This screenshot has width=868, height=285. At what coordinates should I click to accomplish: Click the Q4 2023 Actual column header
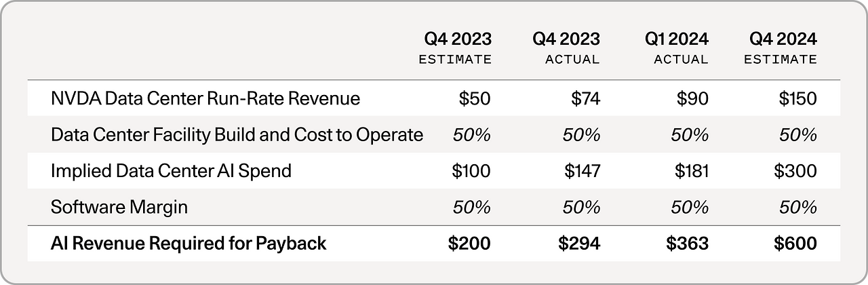[566, 48]
